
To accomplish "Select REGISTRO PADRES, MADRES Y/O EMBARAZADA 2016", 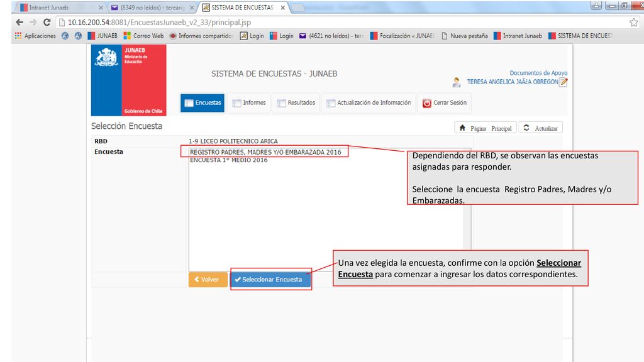I will tap(265, 152).
